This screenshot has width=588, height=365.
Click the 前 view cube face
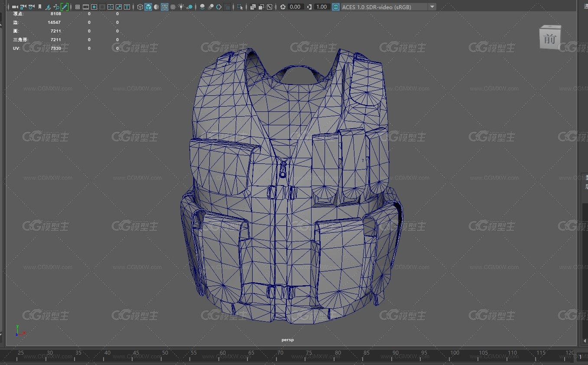(550, 39)
